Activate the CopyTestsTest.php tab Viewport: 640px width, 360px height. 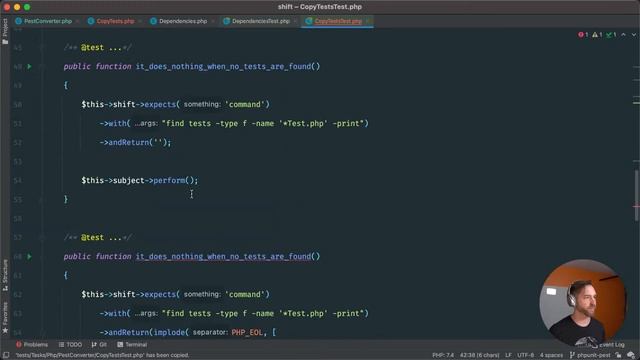pos(338,21)
